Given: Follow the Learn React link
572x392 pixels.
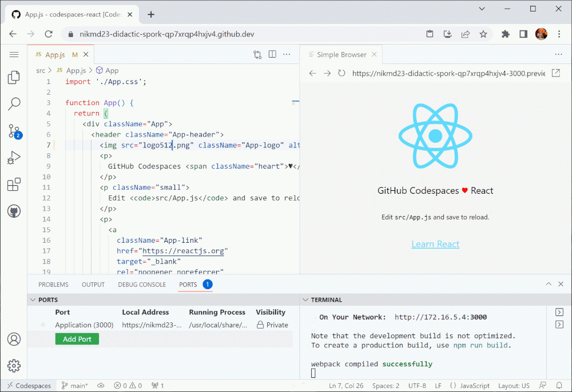Looking at the screenshot, I should [x=435, y=244].
